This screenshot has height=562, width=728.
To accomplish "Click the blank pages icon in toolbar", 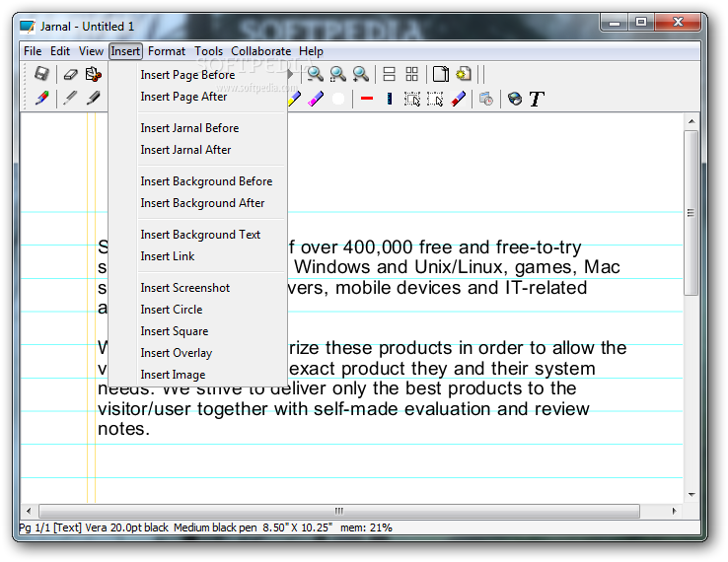I will [x=441, y=74].
